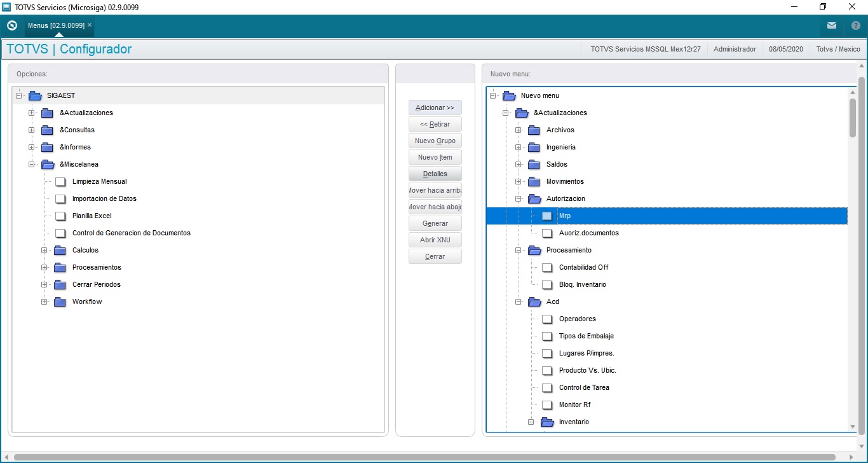Click the Movimientos folder icon
Viewport: 868px width, 463px height.
(x=534, y=181)
